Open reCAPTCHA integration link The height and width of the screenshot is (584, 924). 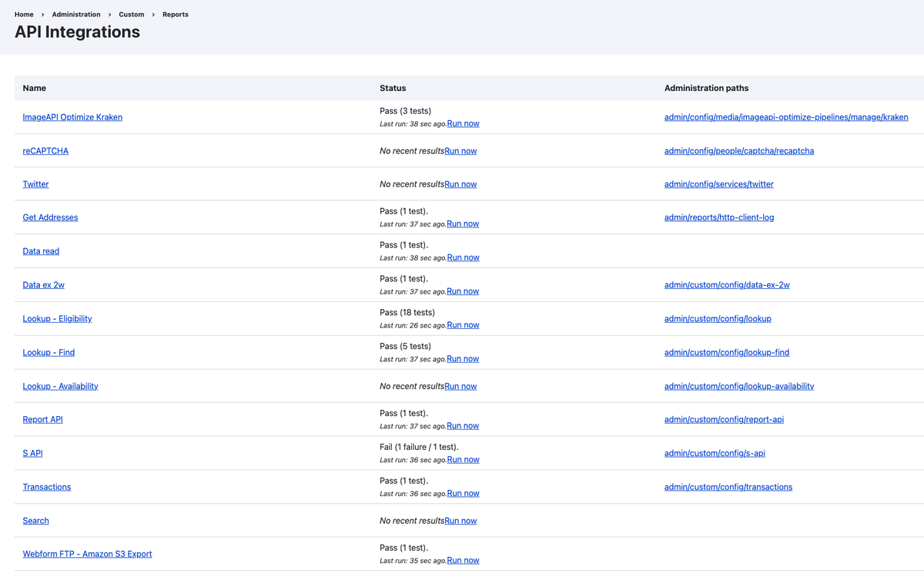45,151
